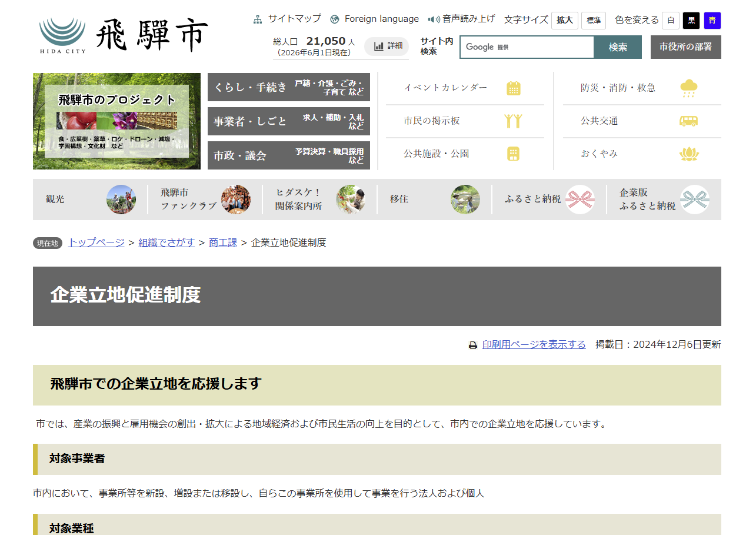Reset text size with 標準 button
This screenshot has height=535, width=756.
pyautogui.click(x=594, y=21)
